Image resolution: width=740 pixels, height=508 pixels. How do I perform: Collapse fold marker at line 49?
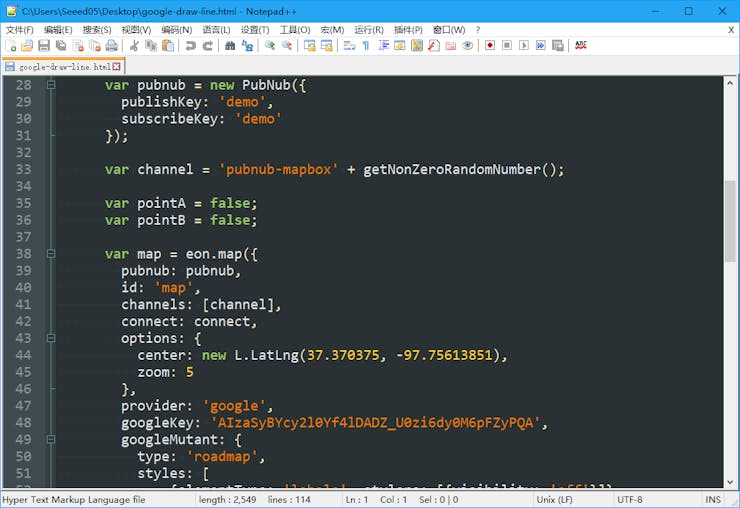tap(51, 440)
